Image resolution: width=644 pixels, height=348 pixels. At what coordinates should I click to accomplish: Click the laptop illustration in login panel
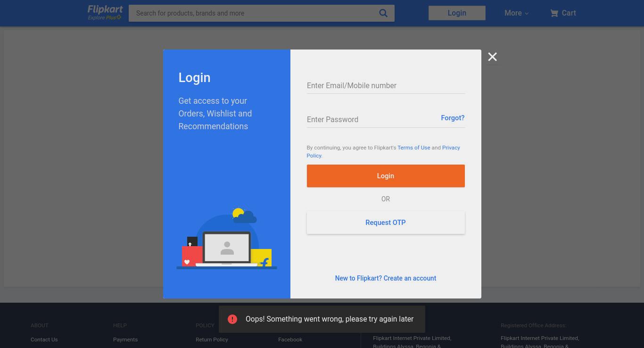pyautogui.click(x=227, y=249)
